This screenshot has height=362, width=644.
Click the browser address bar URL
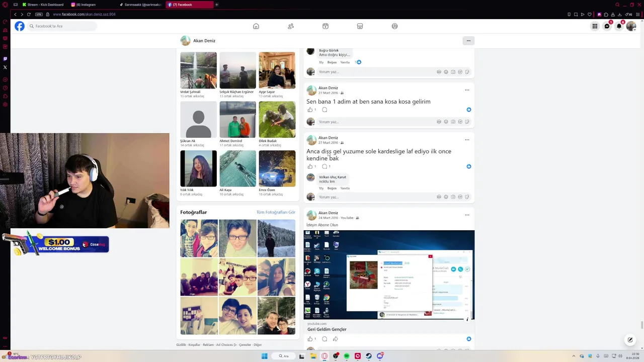(x=84, y=14)
